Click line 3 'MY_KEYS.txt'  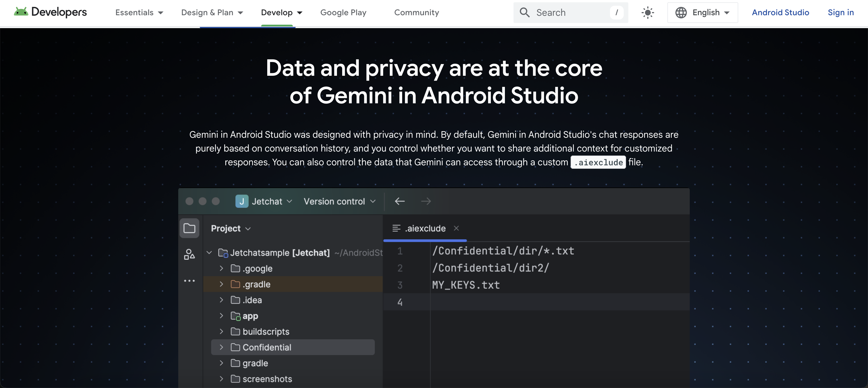tap(466, 285)
